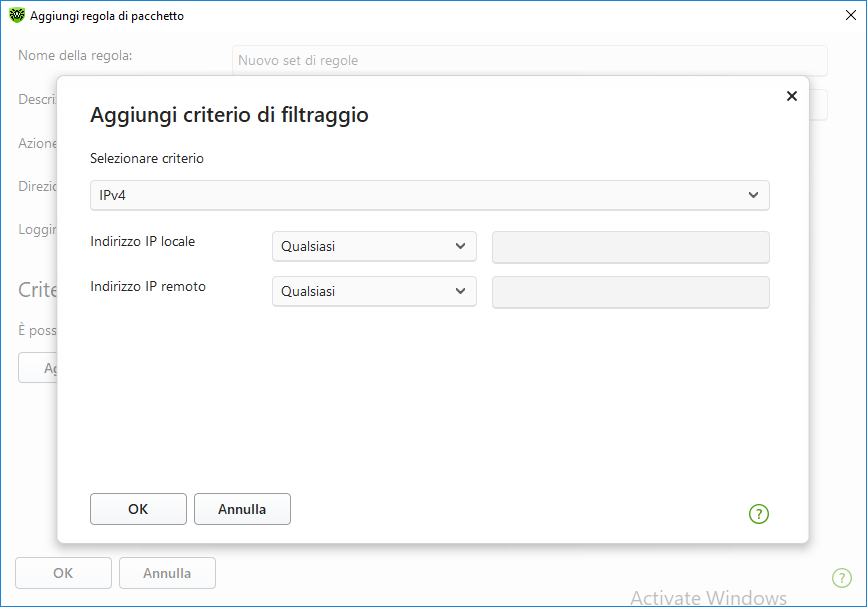
Task: Click the OK button of the packet rule window
Action: 63,573
